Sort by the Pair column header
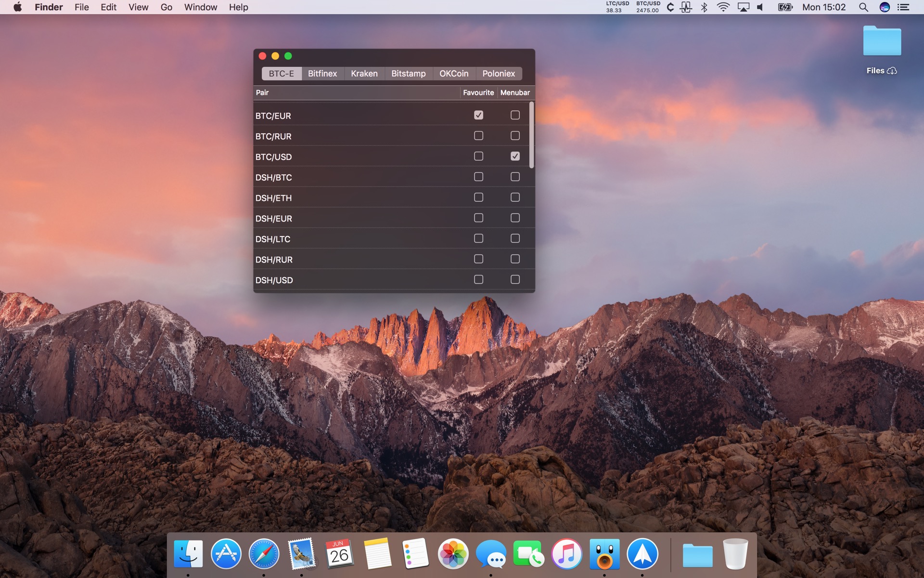 [357, 92]
